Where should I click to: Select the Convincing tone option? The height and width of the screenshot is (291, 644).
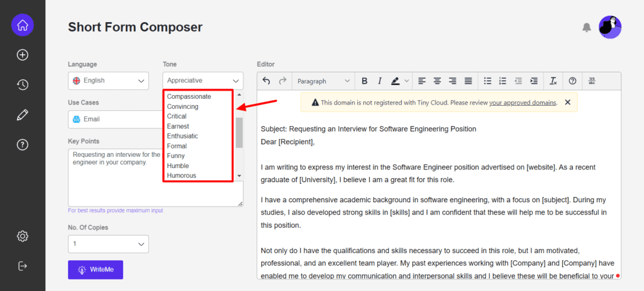pos(183,106)
